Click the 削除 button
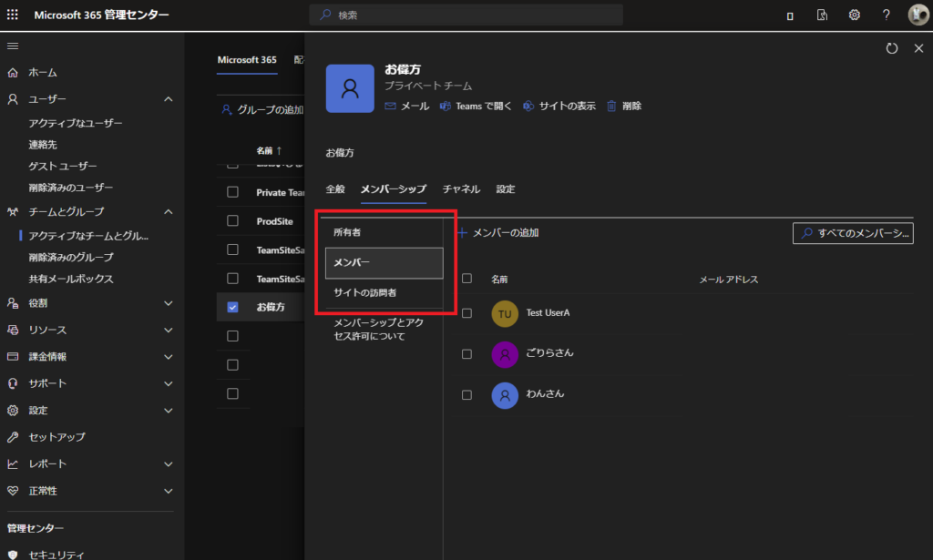 point(624,106)
